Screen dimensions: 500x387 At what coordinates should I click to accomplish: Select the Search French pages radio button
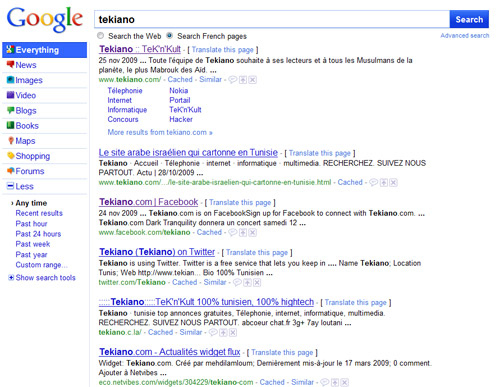point(170,35)
